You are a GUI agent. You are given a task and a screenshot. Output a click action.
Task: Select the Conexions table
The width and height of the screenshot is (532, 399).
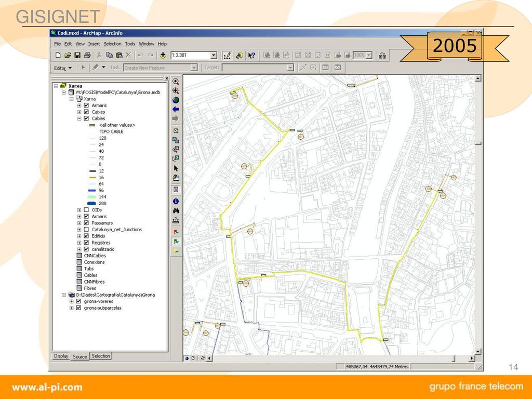coord(94,262)
